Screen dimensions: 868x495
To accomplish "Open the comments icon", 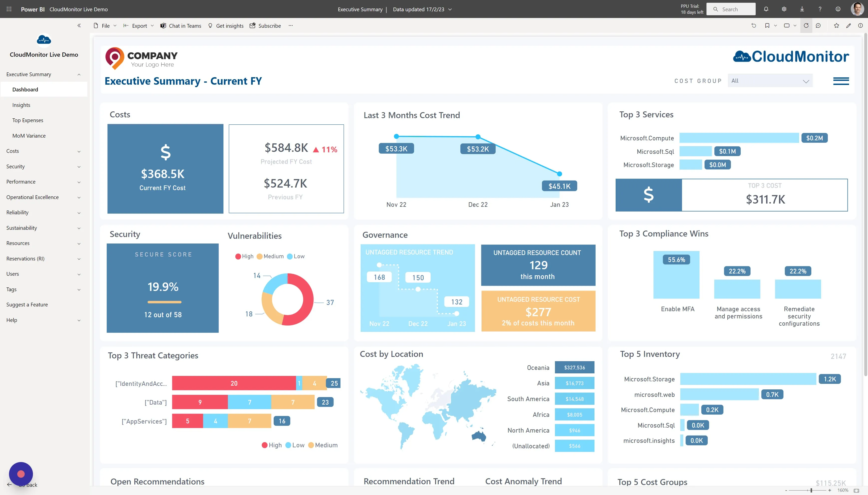I will tap(818, 25).
